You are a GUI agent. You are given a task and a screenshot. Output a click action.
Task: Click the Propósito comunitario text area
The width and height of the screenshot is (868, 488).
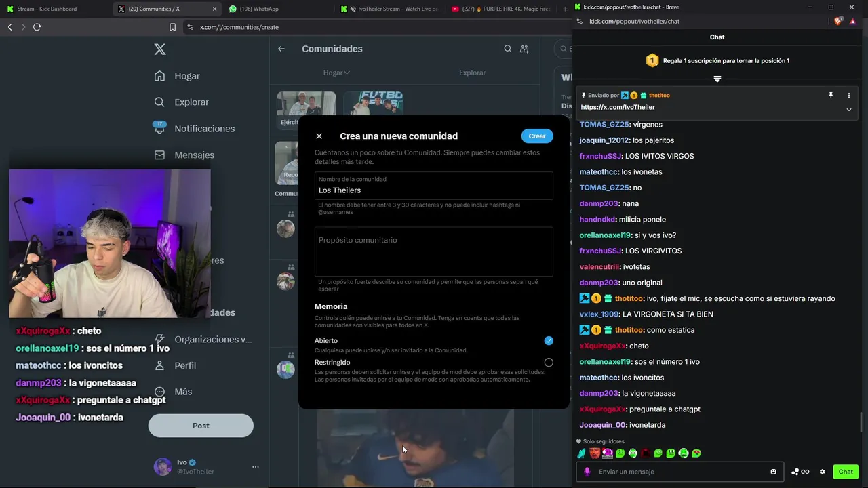(x=434, y=251)
